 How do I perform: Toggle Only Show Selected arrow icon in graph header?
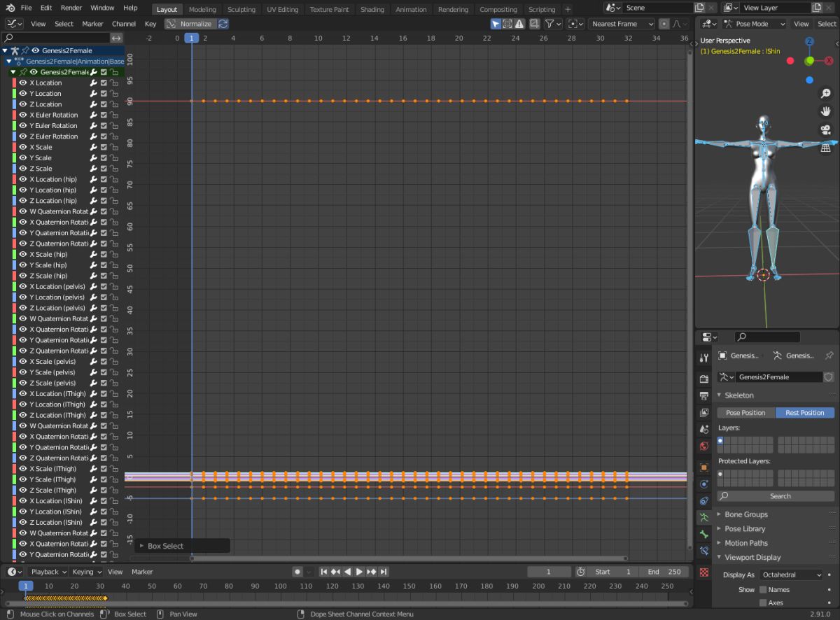coord(496,24)
